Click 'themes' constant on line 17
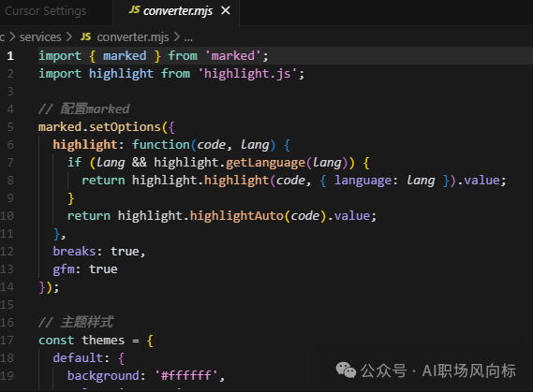 point(103,341)
